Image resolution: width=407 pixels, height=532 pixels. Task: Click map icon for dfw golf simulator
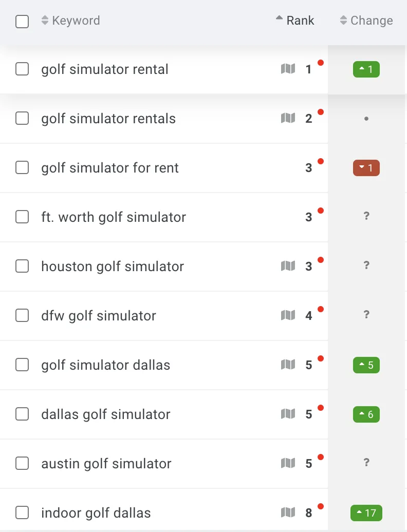click(x=288, y=315)
